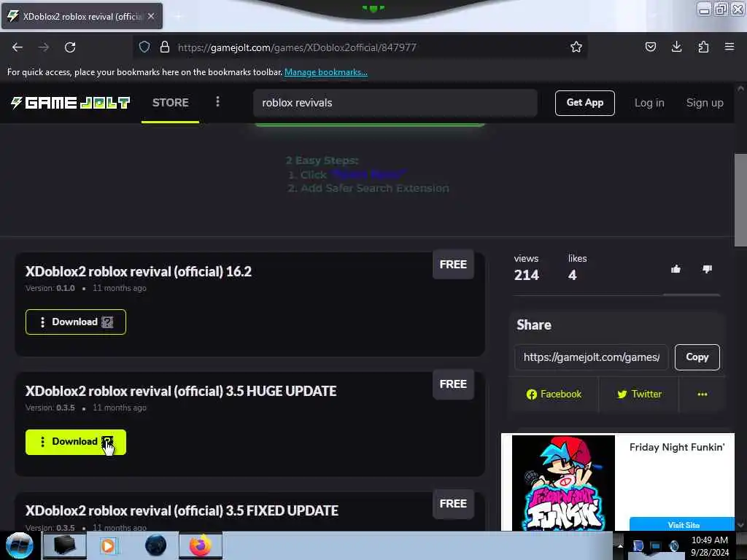This screenshot has width=747, height=560.
Task: Open Friday Night Funkin' ad image
Action: [563, 483]
